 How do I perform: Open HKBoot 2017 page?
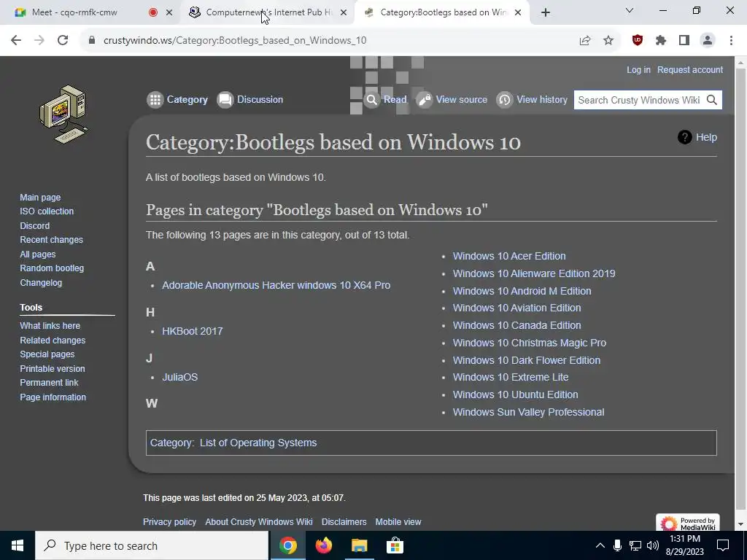pos(193,331)
